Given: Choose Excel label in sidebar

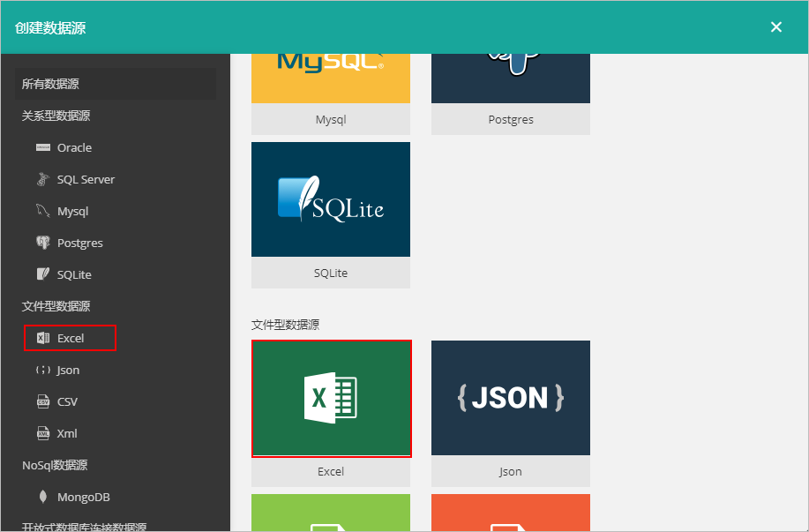Looking at the screenshot, I should [x=71, y=339].
